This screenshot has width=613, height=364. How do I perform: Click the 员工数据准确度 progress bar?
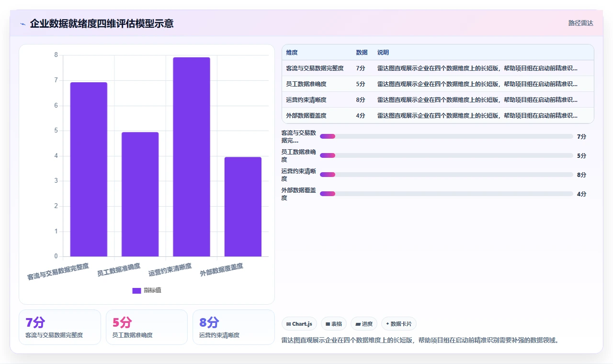tap(446, 155)
